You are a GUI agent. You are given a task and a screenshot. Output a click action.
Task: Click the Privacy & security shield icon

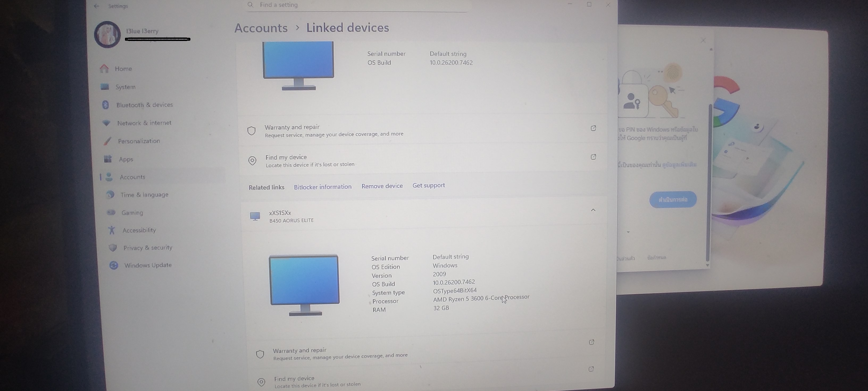tap(113, 248)
